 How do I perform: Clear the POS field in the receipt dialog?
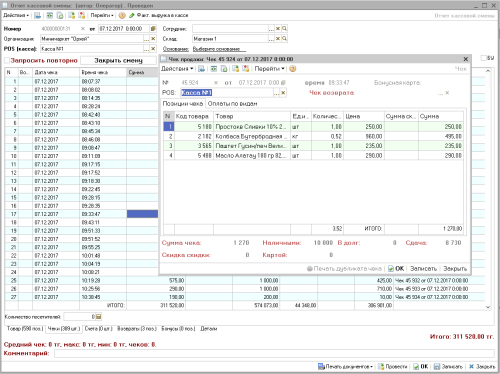(283, 93)
